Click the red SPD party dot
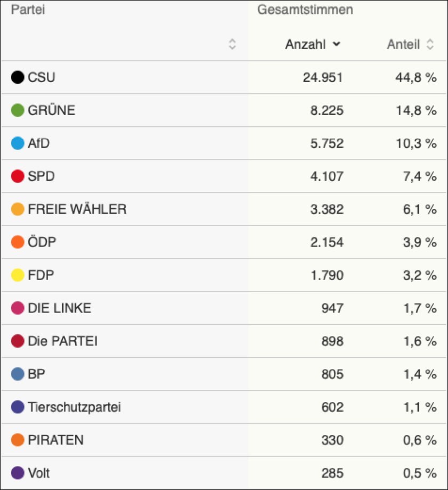448x490 pixels. coord(18,176)
